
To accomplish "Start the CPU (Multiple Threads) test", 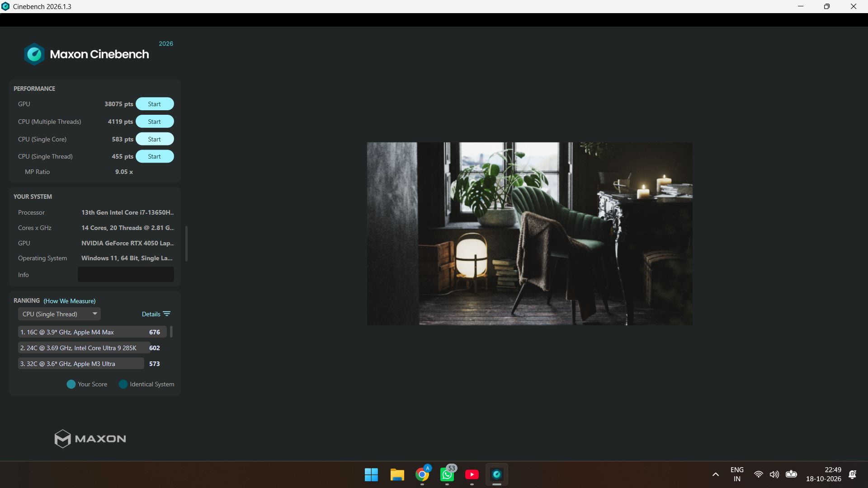I will pos(155,122).
